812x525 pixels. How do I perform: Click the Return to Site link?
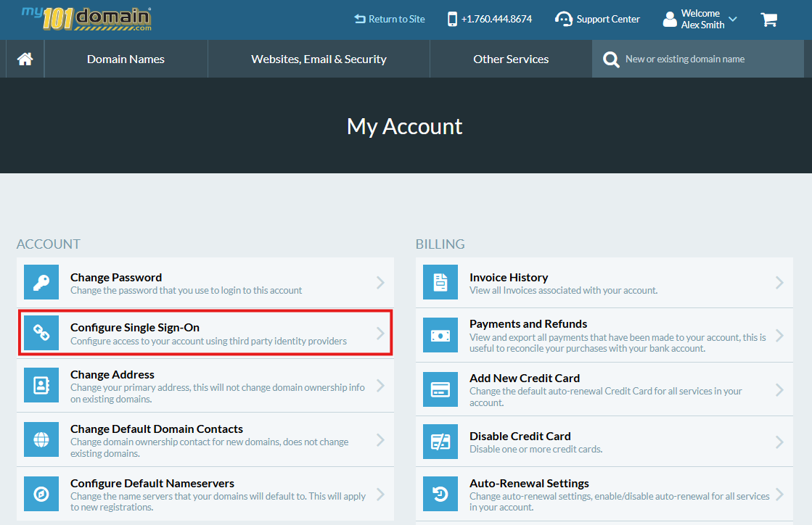pyautogui.click(x=390, y=19)
